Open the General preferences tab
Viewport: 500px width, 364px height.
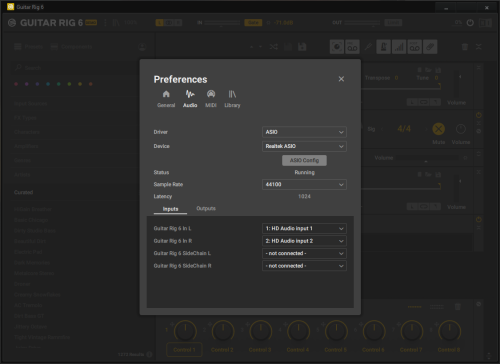pyautogui.click(x=166, y=99)
